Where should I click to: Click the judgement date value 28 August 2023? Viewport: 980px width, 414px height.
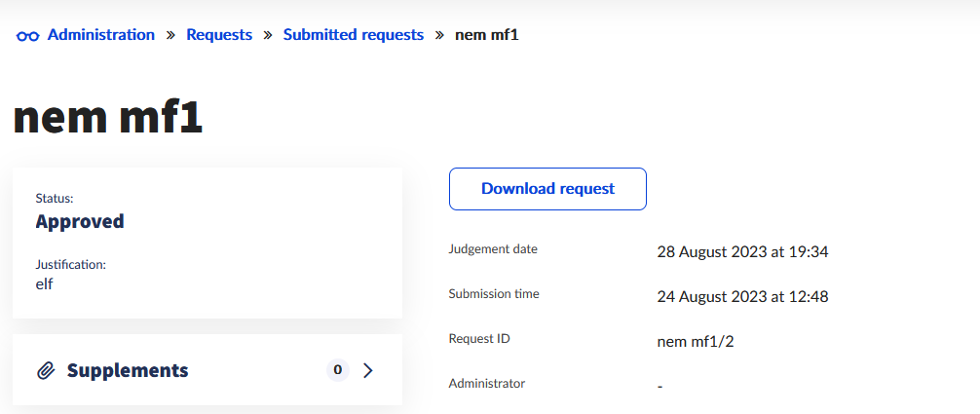742,251
